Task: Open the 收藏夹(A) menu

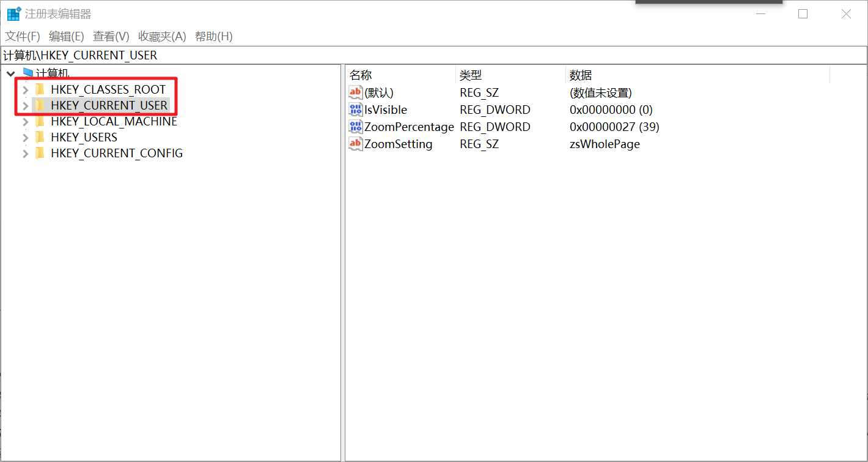Action: 162,37
